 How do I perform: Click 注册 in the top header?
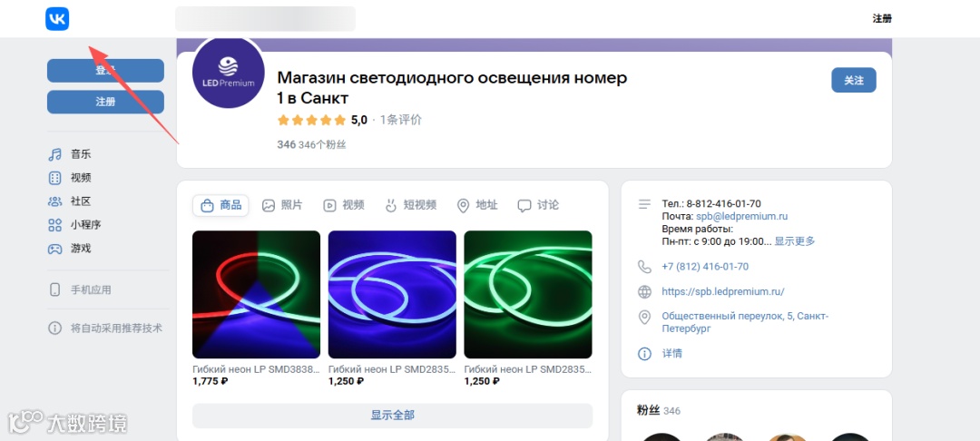882,19
